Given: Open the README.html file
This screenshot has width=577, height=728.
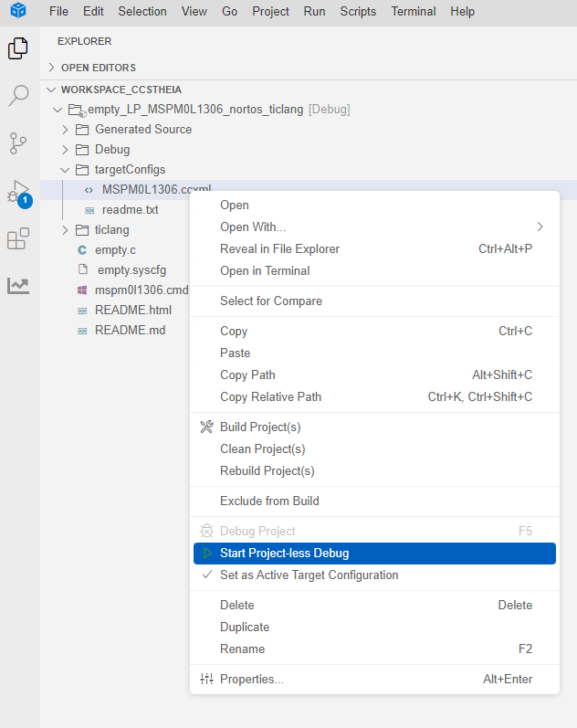Looking at the screenshot, I should point(132,311).
